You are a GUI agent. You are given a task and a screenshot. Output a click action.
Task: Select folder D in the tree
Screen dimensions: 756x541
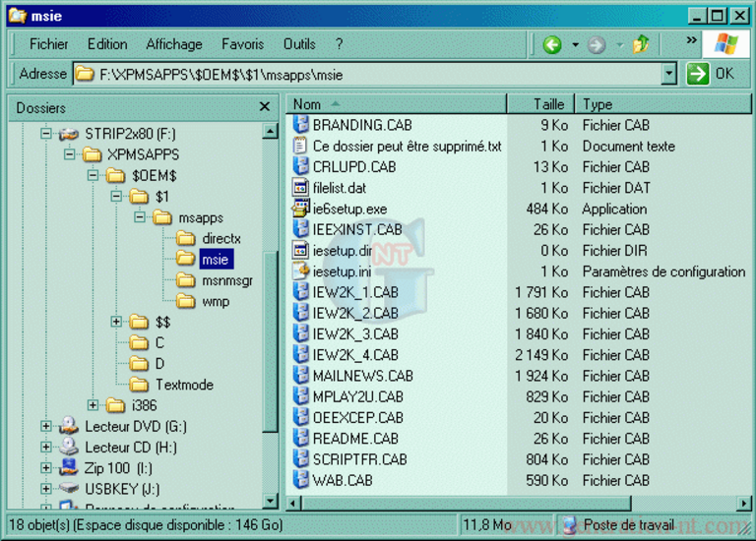(159, 364)
